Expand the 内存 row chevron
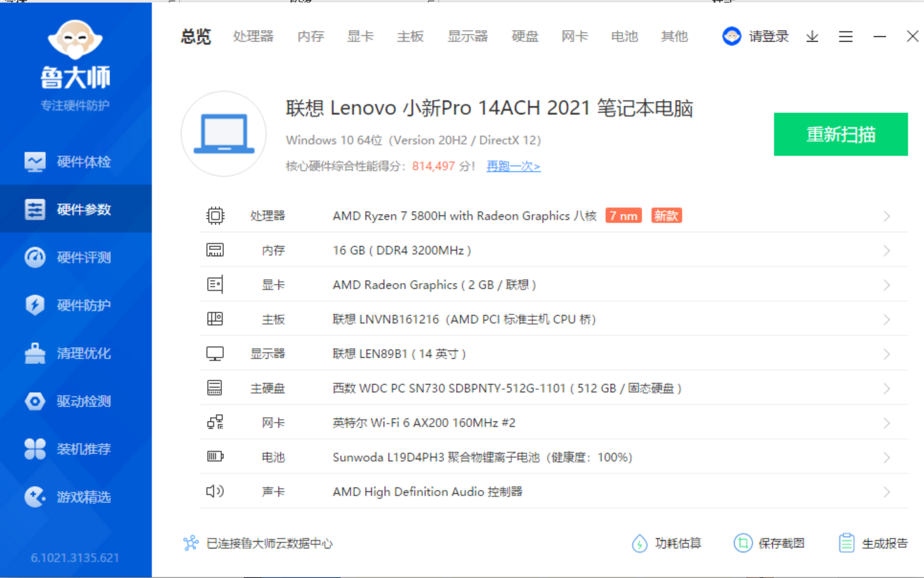 [x=887, y=251]
